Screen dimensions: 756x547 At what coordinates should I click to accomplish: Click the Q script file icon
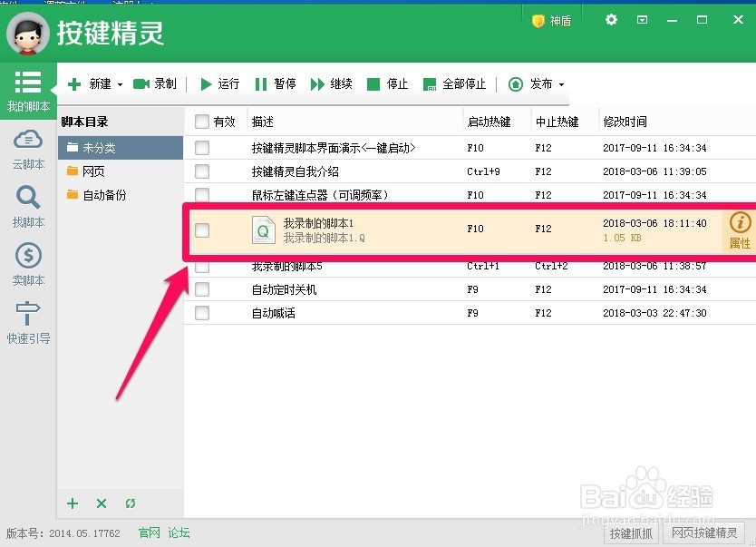(x=263, y=230)
